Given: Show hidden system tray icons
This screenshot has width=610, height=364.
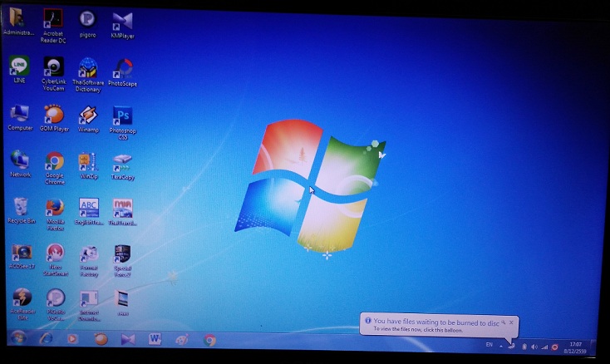Looking at the screenshot, I should pos(501,346).
